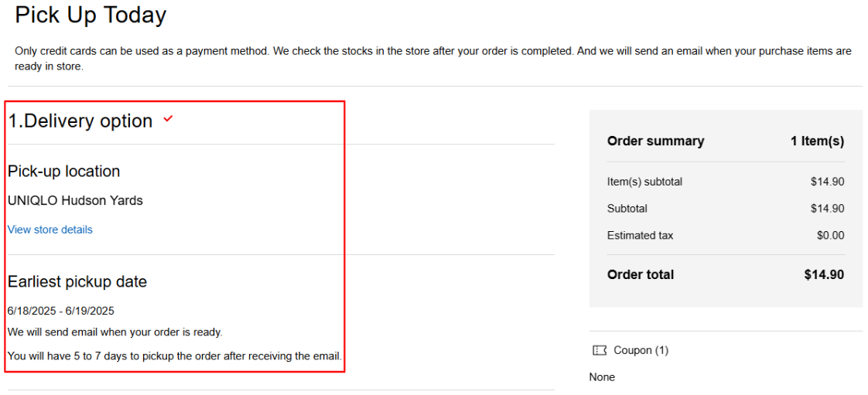This screenshot has width=868, height=395.
Task: Click the 6/18/2025 - 6/19/2025 date range
Action: (61, 311)
